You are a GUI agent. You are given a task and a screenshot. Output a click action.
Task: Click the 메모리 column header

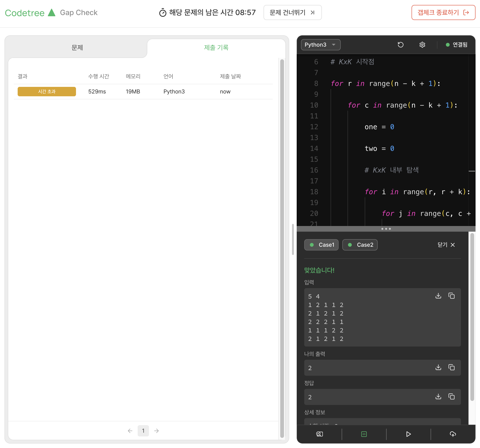pyautogui.click(x=133, y=76)
